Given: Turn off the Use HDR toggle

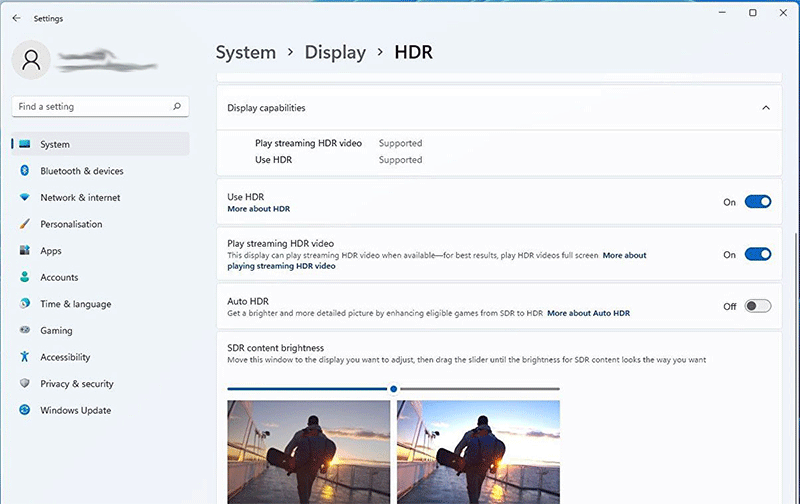Looking at the screenshot, I should 758,201.
